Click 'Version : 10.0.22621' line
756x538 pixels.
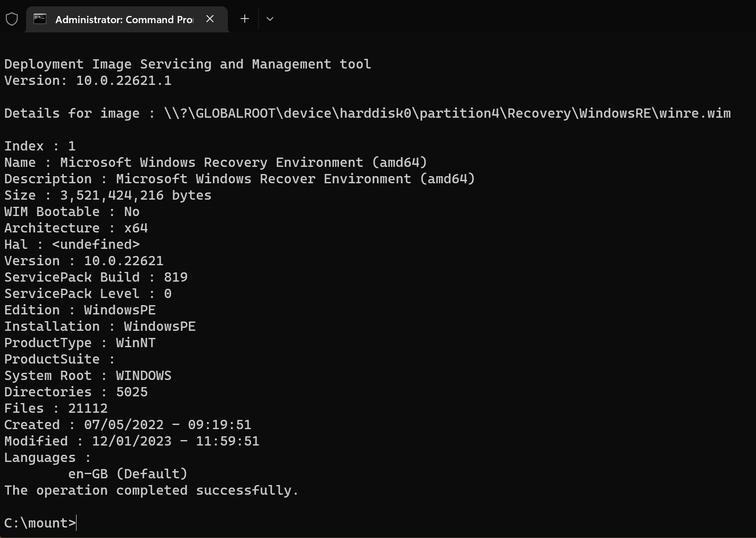tap(84, 261)
